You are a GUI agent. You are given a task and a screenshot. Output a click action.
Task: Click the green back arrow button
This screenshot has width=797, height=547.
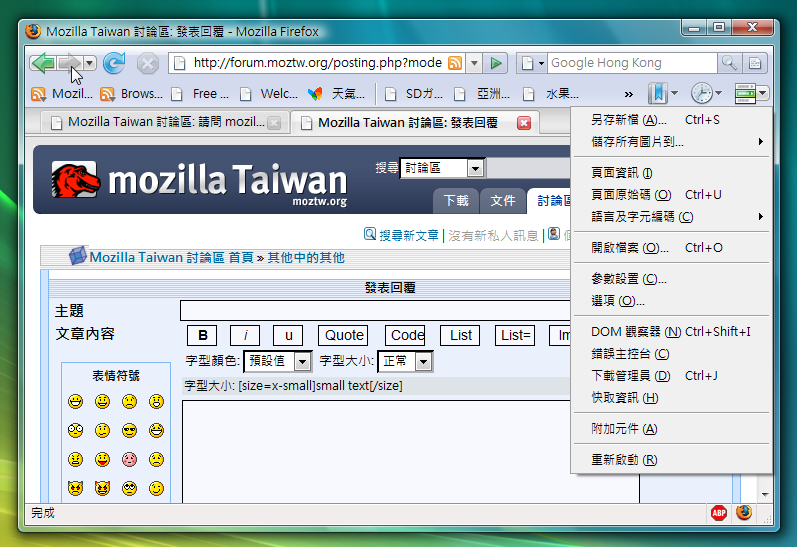43,63
